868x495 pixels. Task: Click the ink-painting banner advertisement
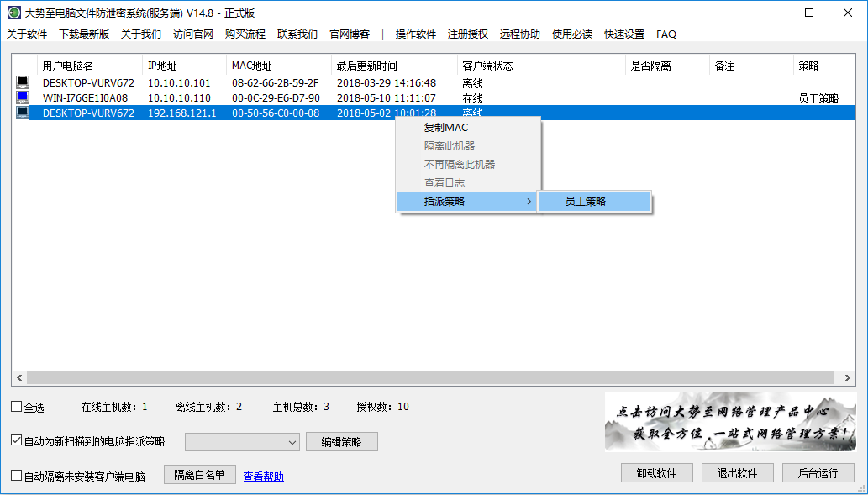[x=730, y=423]
